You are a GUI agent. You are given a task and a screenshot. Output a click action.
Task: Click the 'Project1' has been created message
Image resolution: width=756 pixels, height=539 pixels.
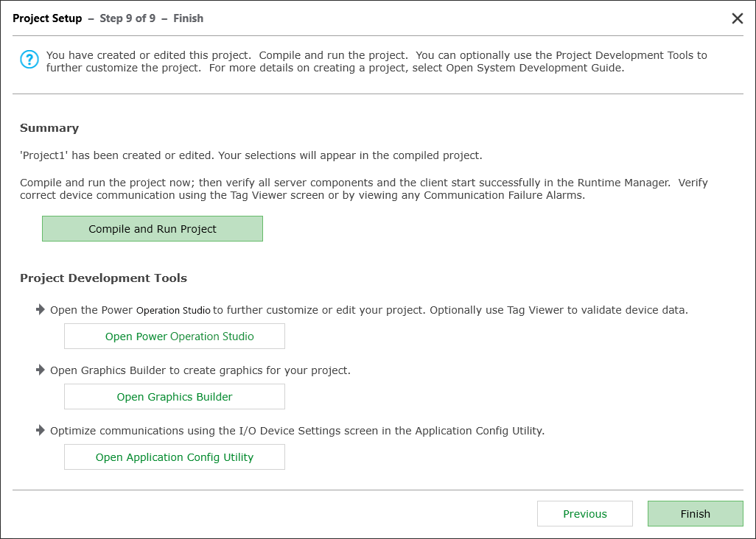coord(251,155)
